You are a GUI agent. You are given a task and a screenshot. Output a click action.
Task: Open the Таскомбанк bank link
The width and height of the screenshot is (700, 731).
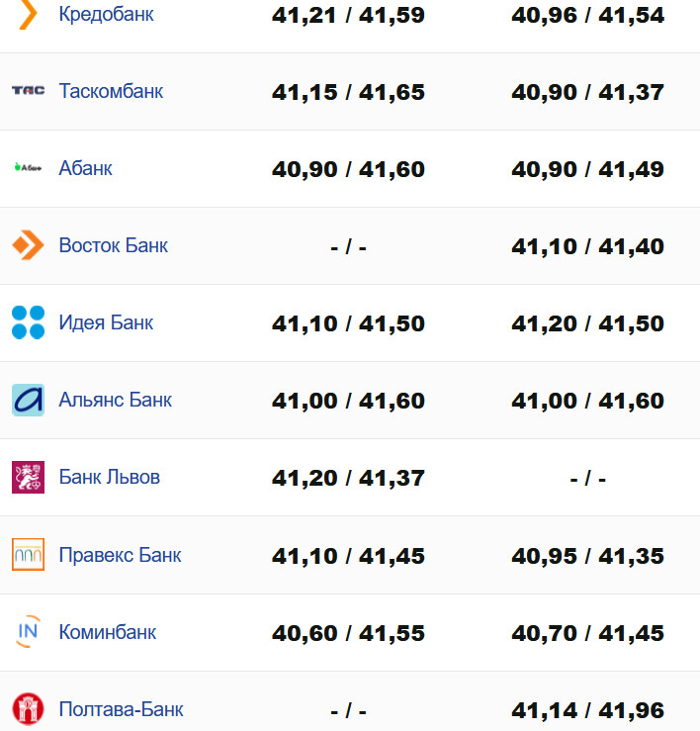tap(111, 91)
